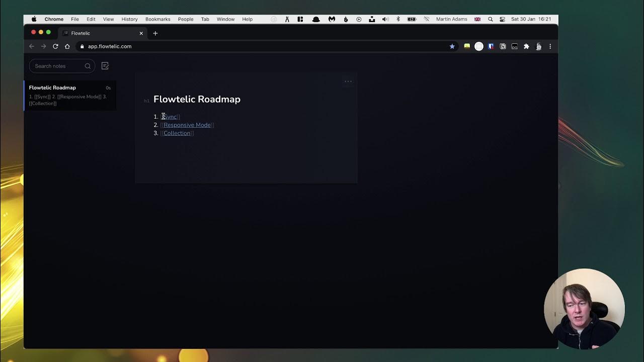
Task: Select the Flowtelic tab
Action: point(103,33)
